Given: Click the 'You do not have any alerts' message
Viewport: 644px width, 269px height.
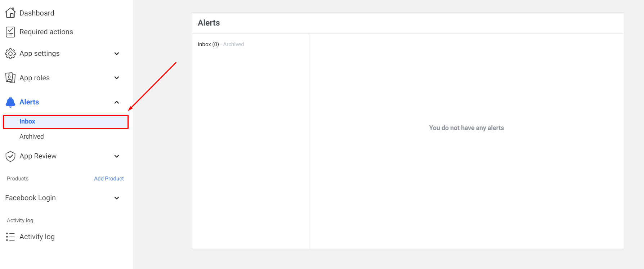Looking at the screenshot, I should [x=466, y=128].
